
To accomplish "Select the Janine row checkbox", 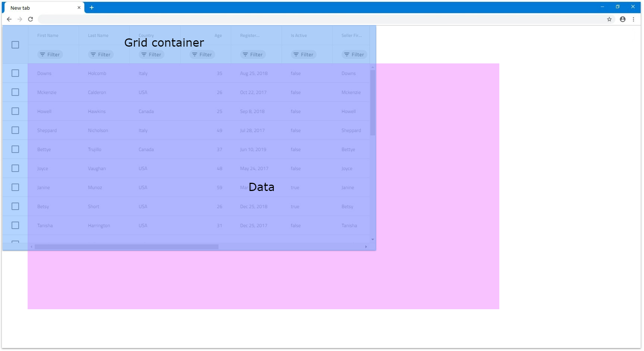I will 15,188.
